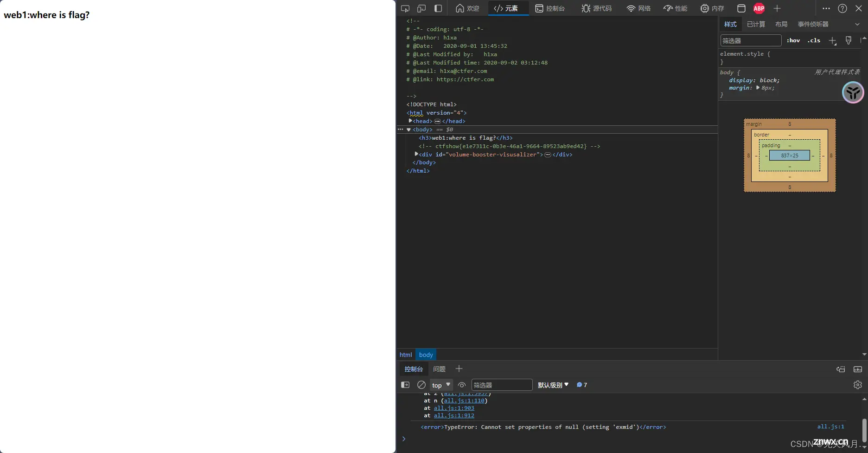Image resolution: width=868 pixels, height=453 pixels.
Task: Expand the volume-booster-visusalizer div node
Action: [x=416, y=154]
